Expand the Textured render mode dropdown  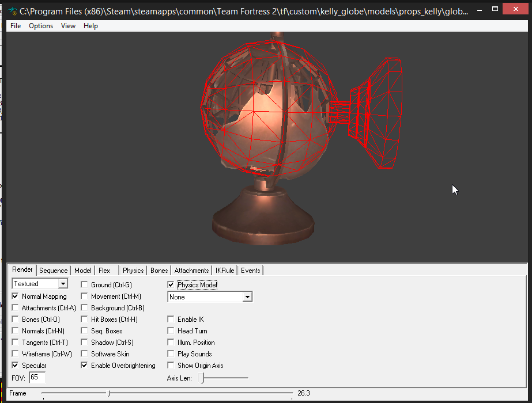63,284
